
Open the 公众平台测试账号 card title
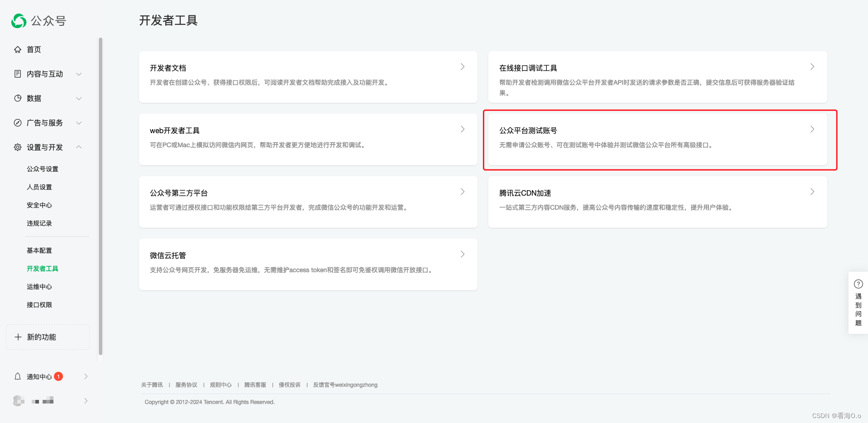pos(528,130)
